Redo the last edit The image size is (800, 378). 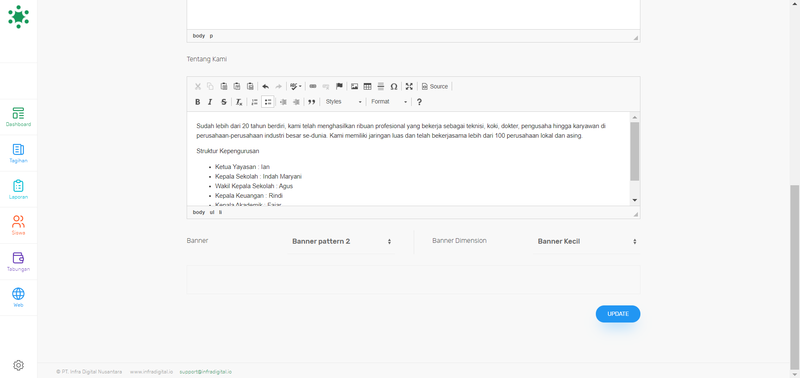(279, 87)
